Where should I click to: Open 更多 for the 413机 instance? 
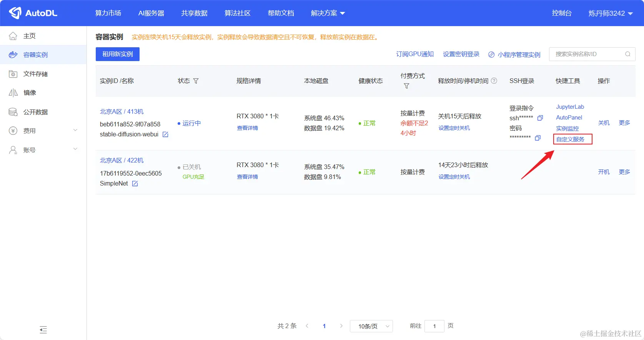coord(624,123)
